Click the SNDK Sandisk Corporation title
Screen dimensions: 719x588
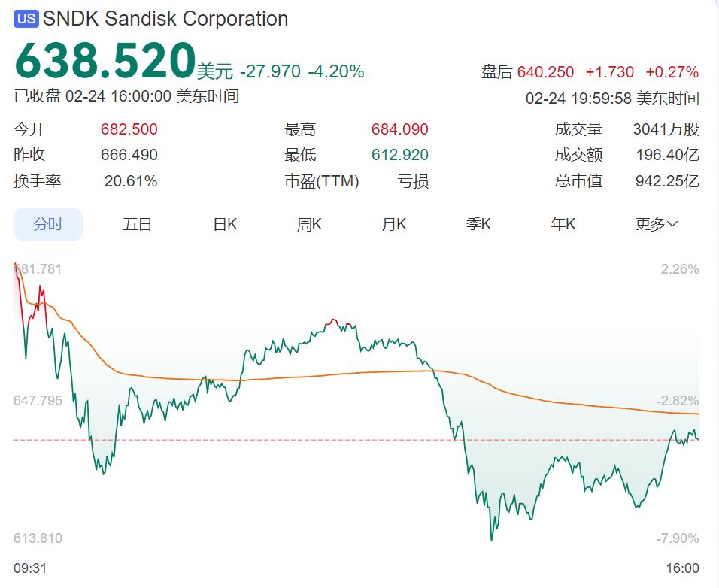(165, 19)
